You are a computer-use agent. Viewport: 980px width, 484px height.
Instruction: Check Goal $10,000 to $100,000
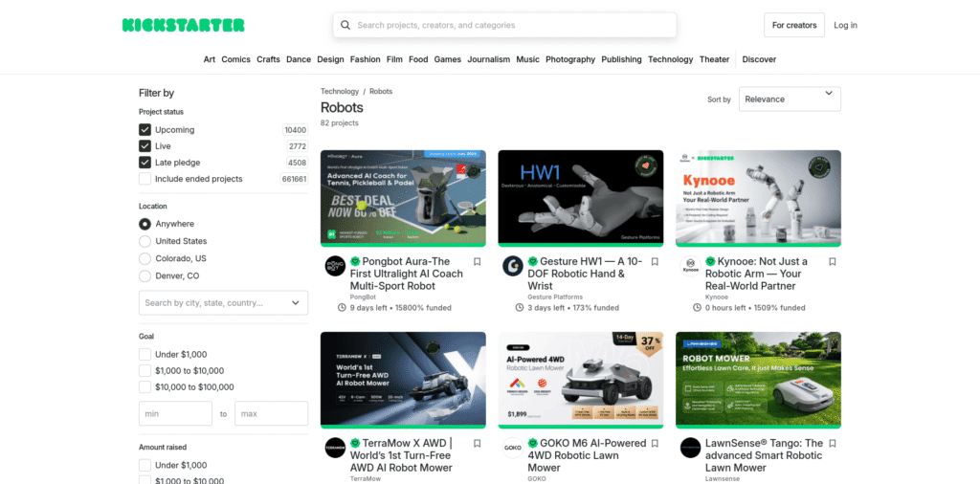[x=145, y=386]
